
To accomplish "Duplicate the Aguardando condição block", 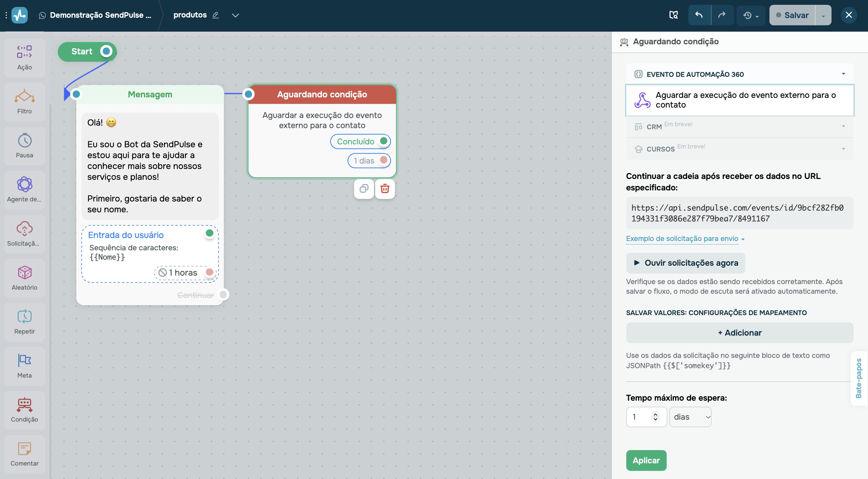I will point(364,189).
